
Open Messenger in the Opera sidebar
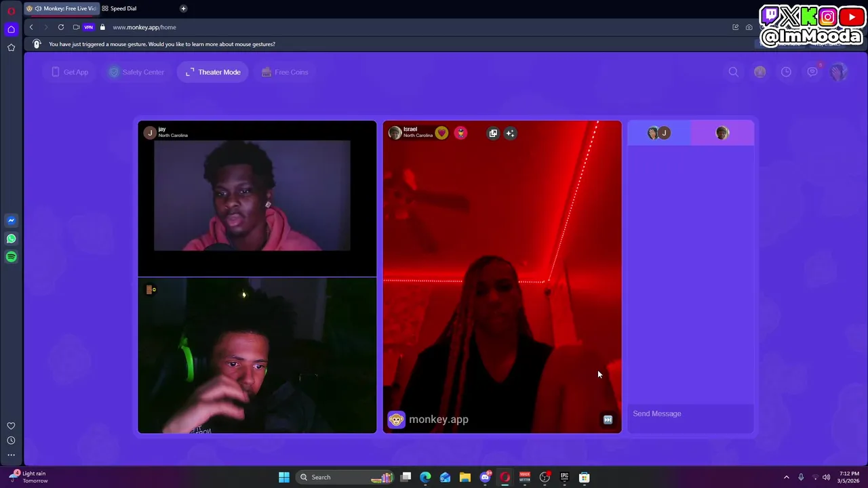click(x=11, y=220)
